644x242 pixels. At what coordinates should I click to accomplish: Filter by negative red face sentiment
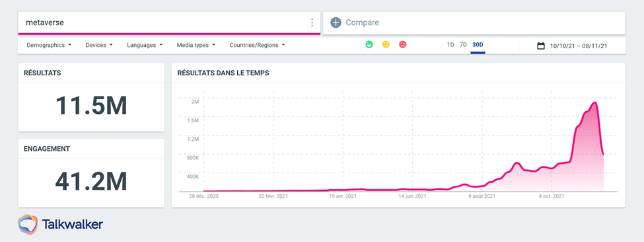(402, 44)
